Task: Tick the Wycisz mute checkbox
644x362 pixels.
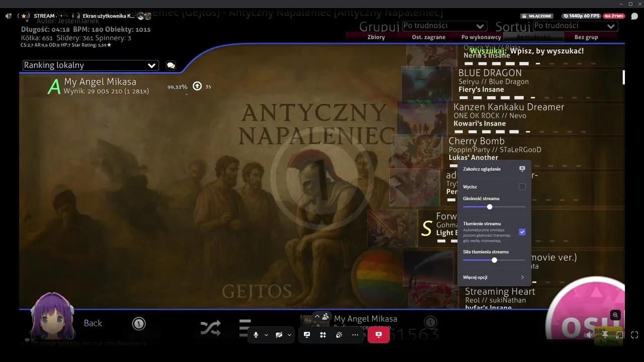Action: coord(522,187)
